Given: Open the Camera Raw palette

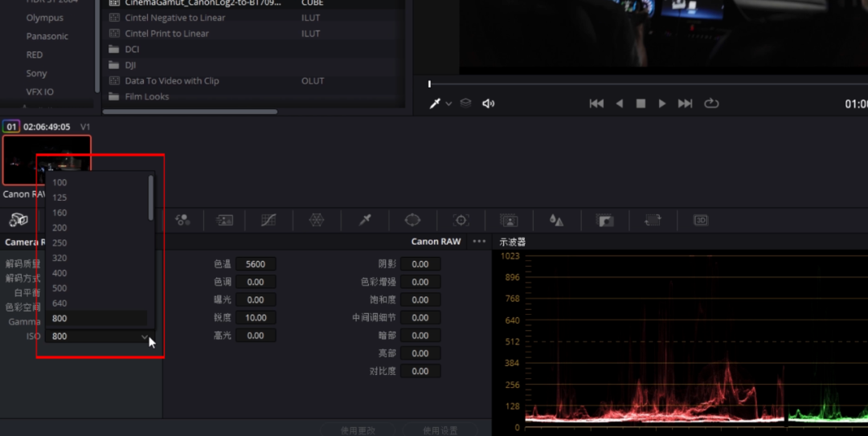Looking at the screenshot, I should coord(18,220).
